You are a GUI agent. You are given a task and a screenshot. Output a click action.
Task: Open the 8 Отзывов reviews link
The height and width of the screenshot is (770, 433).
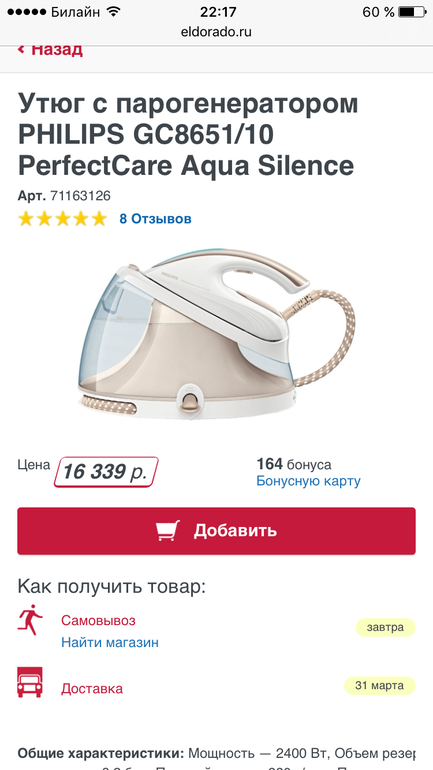[x=156, y=219]
